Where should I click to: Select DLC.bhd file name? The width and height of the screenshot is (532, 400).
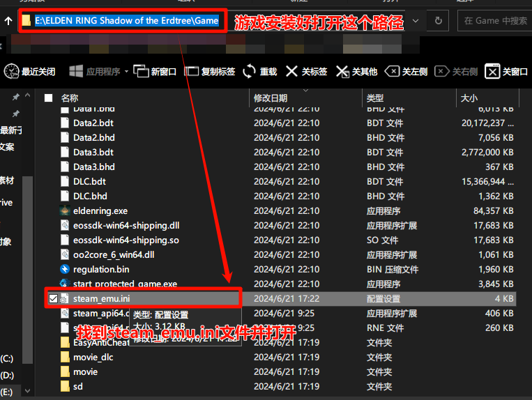click(x=90, y=196)
